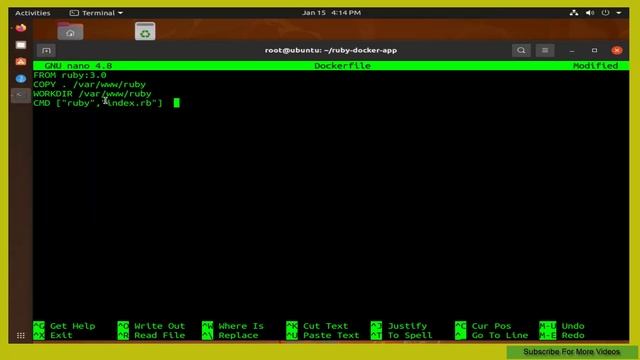640x360 pixels.
Task: Minimize the terminal window
Action: click(572, 51)
